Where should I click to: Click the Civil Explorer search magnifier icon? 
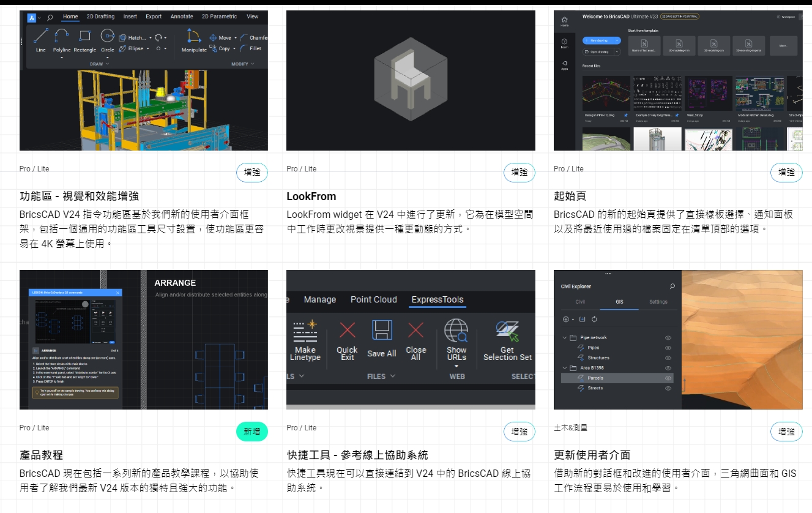click(x=672, y=286)
